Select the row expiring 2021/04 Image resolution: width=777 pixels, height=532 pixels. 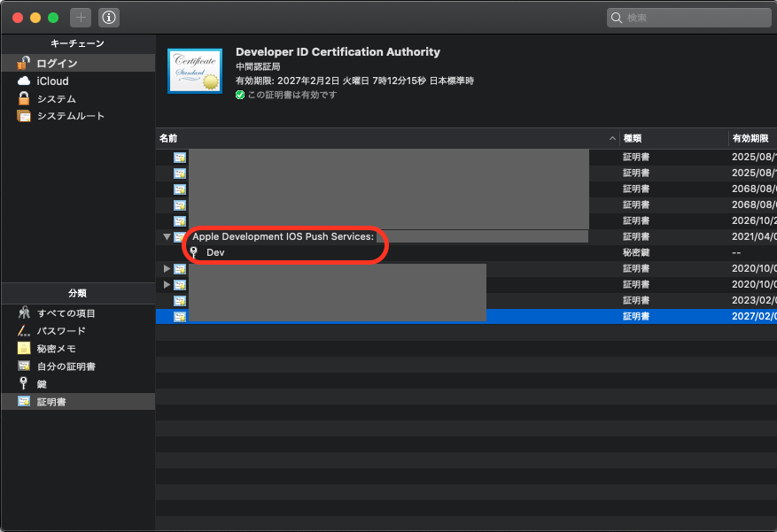pos(466,236)
